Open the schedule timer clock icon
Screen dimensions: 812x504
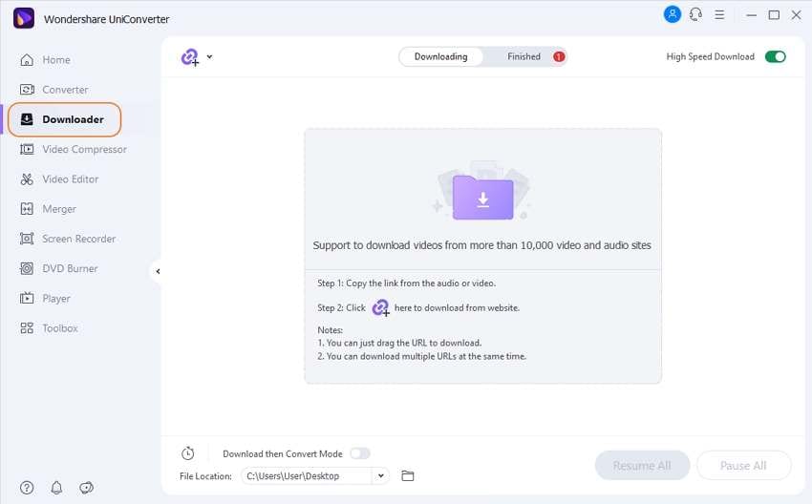187,453
